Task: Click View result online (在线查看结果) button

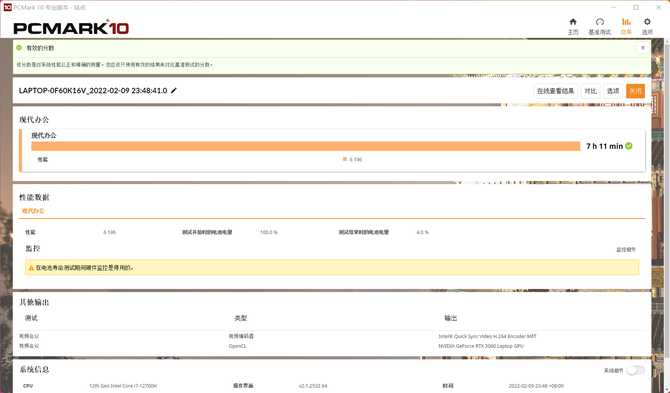Action: (x=555, y=91)
